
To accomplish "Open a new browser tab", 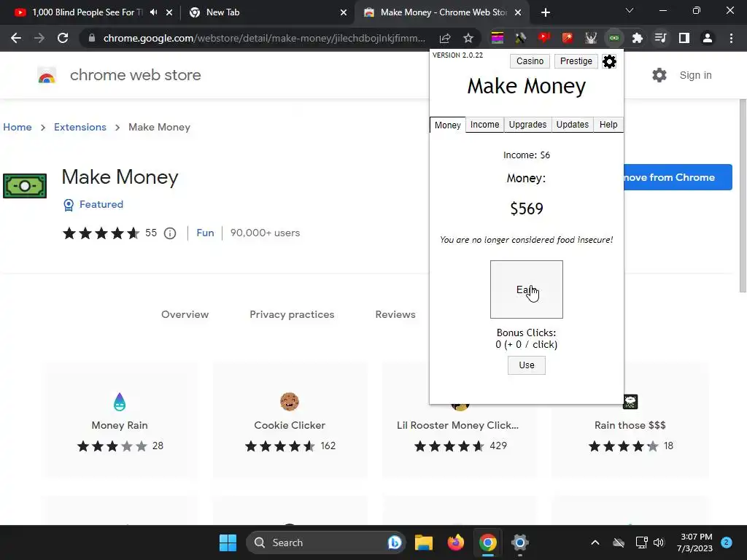I will pos(546,12).
